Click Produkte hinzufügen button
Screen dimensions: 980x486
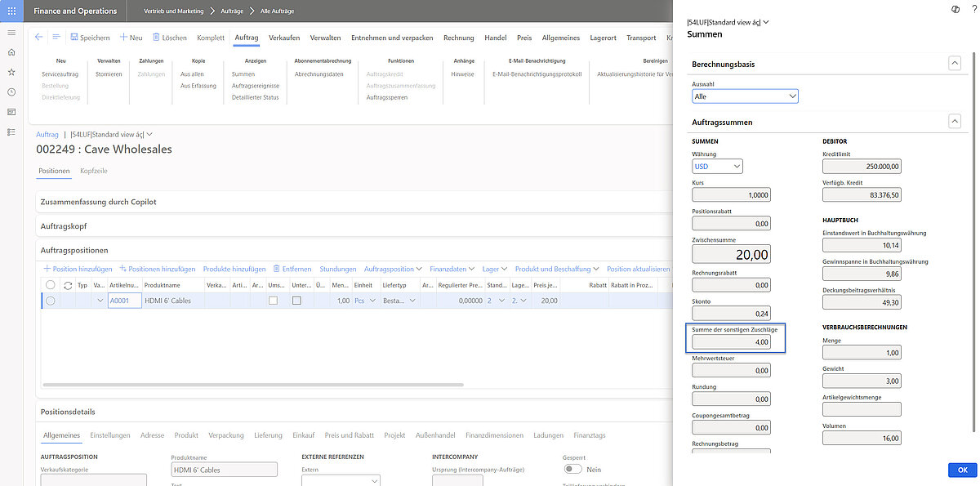click(x=234, y=269)
